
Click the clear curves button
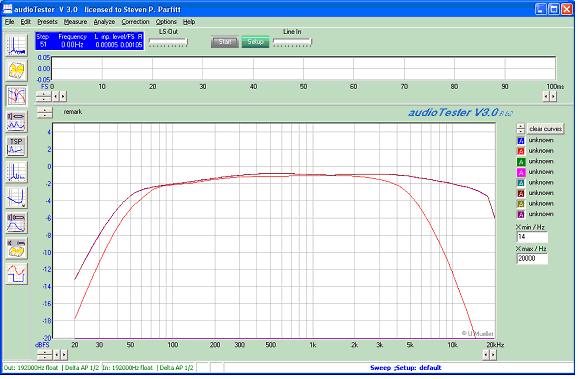545,129
